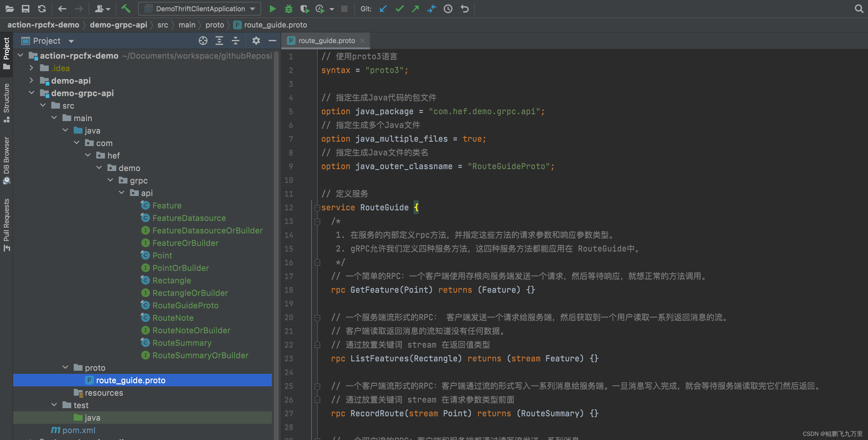This screenshot has width=868, height=440.
Task: Update project from Git
Action: (x=383, y=9)
